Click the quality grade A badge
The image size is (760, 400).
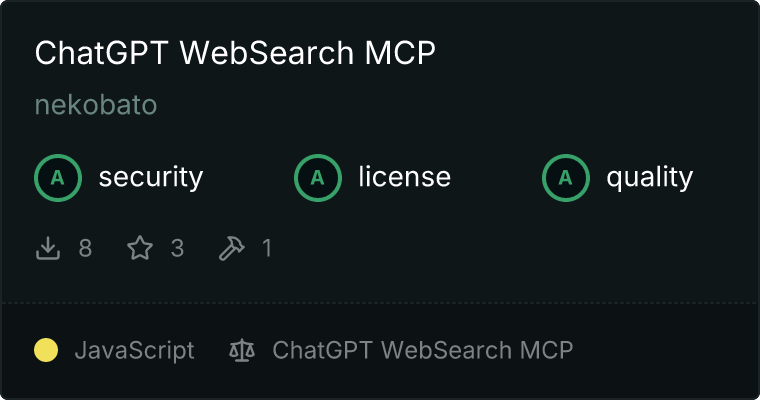(x=566, y=178)
